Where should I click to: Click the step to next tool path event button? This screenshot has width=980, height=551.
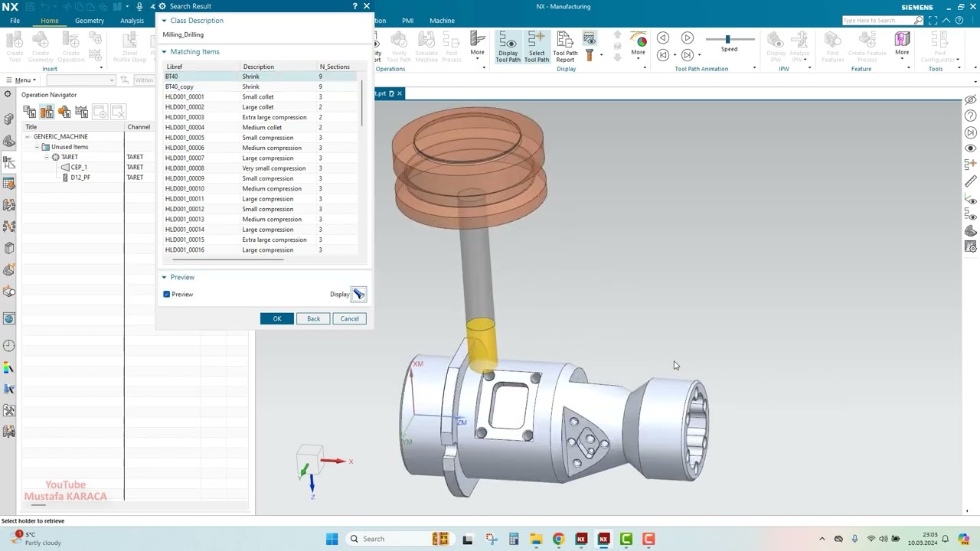point(687,55)
